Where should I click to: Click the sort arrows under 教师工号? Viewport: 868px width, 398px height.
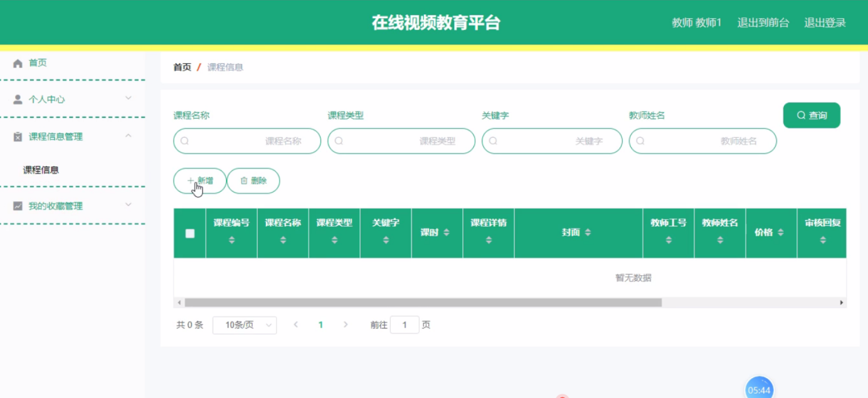[x=669, y=240]
